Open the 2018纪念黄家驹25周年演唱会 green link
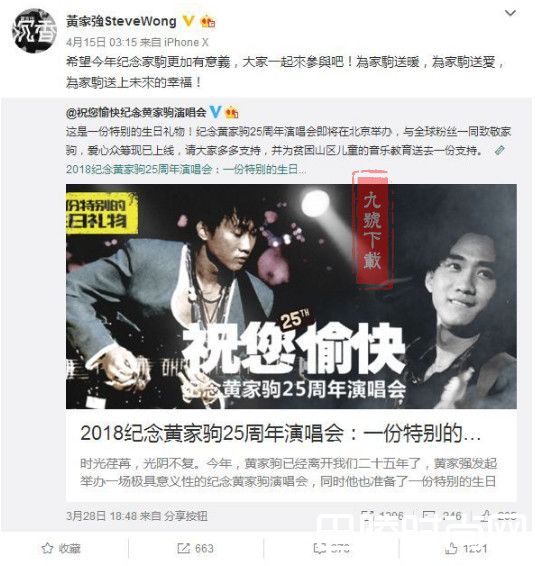Screen dimensions: 535x566 [x=186, y=169]
